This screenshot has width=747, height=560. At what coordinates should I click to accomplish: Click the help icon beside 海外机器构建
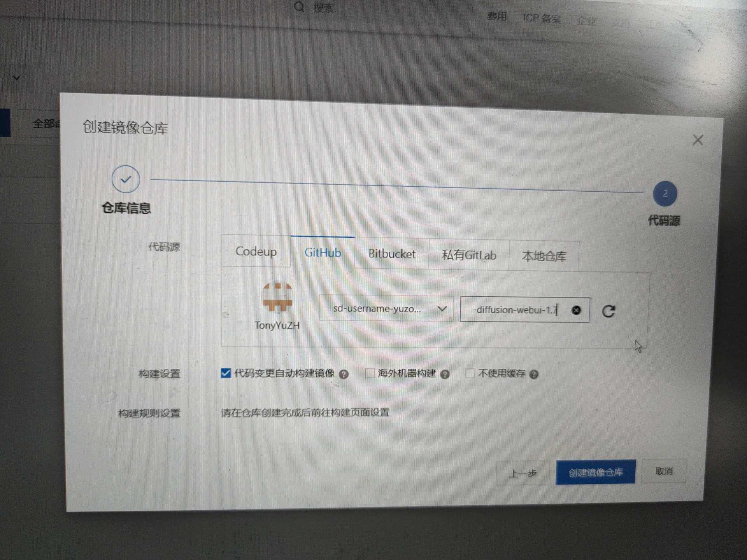click(445, 374)
